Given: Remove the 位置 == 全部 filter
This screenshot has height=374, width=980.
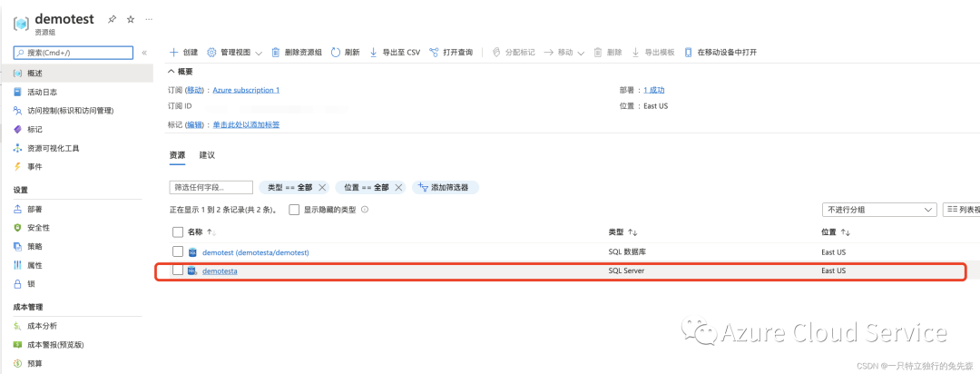Looking at the screenshot, I should coord(398,187).
